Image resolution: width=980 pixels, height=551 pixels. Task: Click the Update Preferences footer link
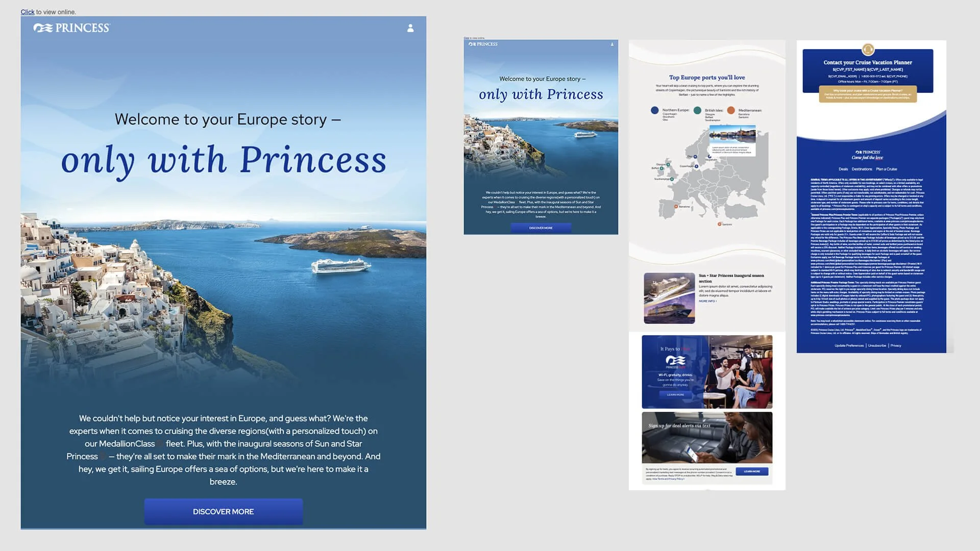coord(849,345)
